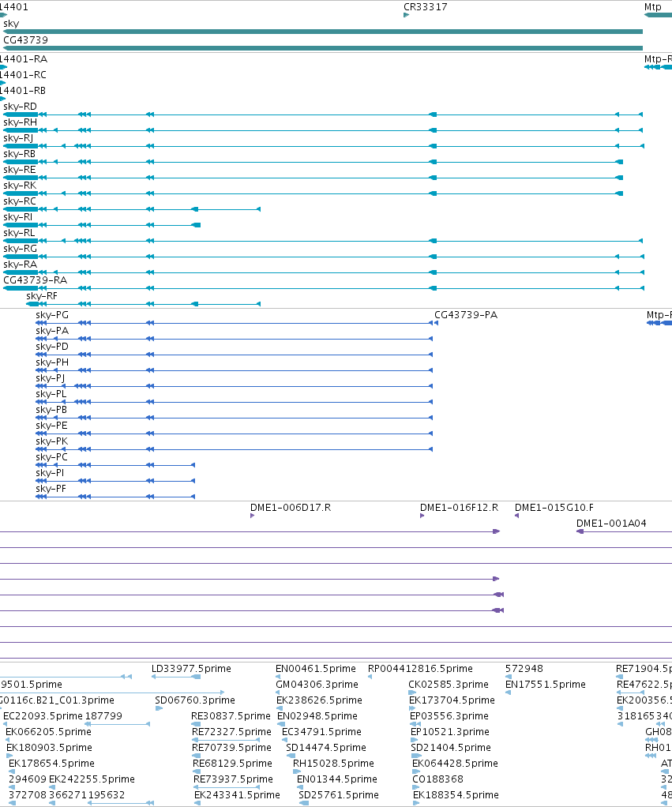Click the CG43739-PA protein label
The height and width of the screenshot is (807, 672).
[x=466, y=315]
